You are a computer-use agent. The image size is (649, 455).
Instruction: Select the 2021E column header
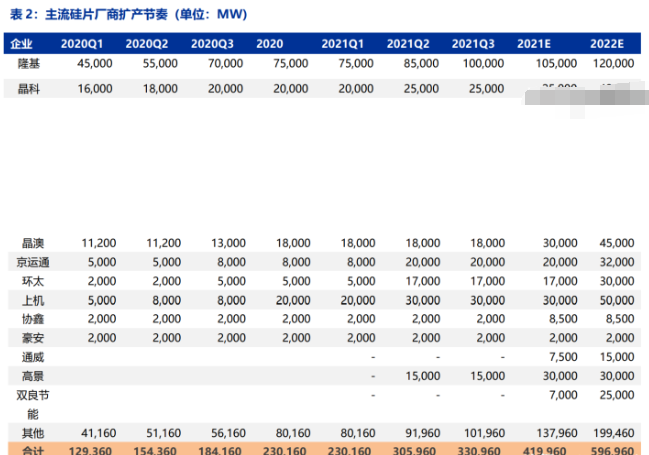pyautogui.click(x=534, y=44)
